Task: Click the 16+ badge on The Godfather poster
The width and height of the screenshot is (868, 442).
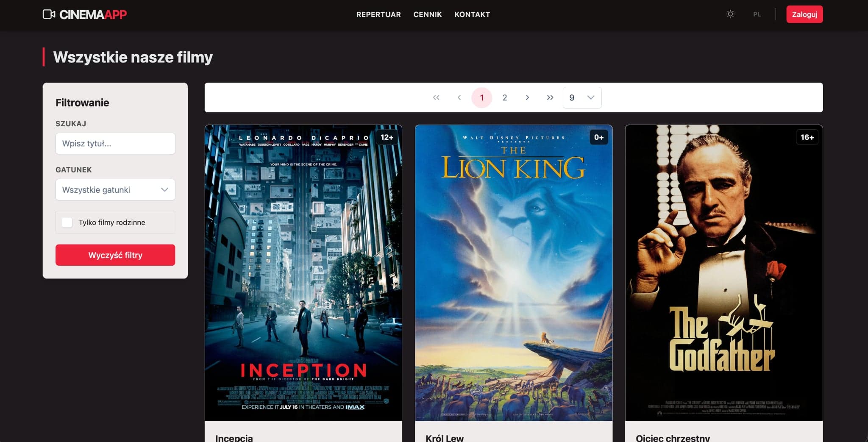Action: click(x=807, y=137)
